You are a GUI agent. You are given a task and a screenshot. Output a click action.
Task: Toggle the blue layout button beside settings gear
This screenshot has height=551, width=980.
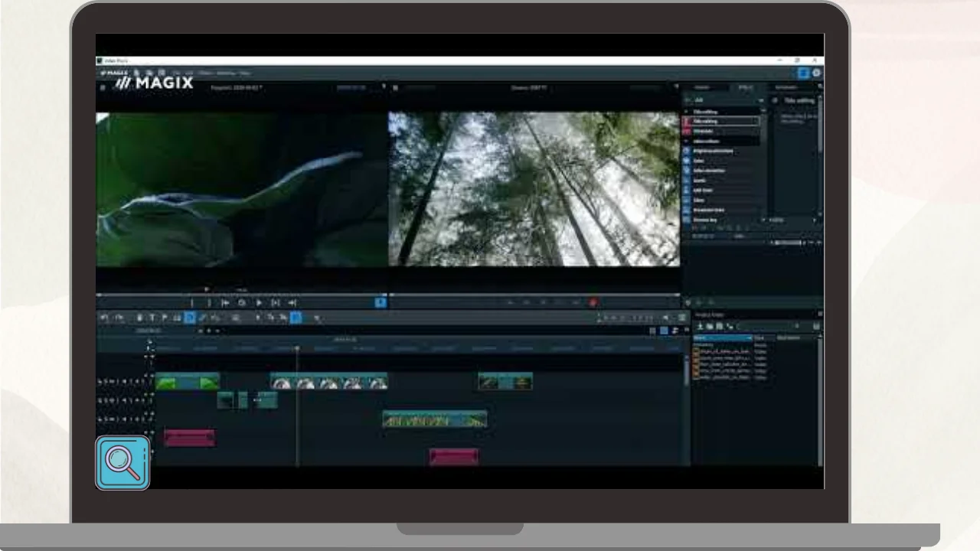[803, 73]
